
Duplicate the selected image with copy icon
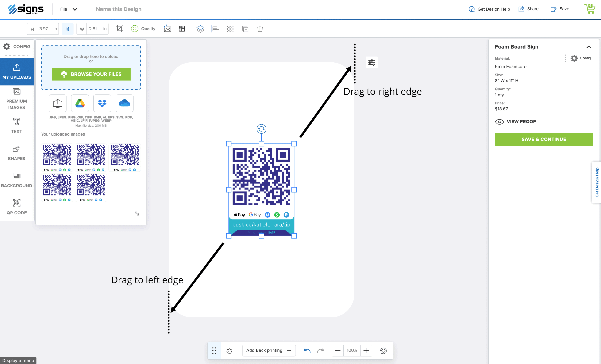[245, 29]
